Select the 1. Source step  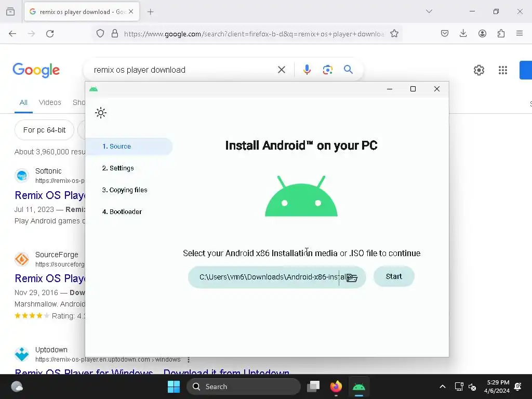click(x=129, y=146)
